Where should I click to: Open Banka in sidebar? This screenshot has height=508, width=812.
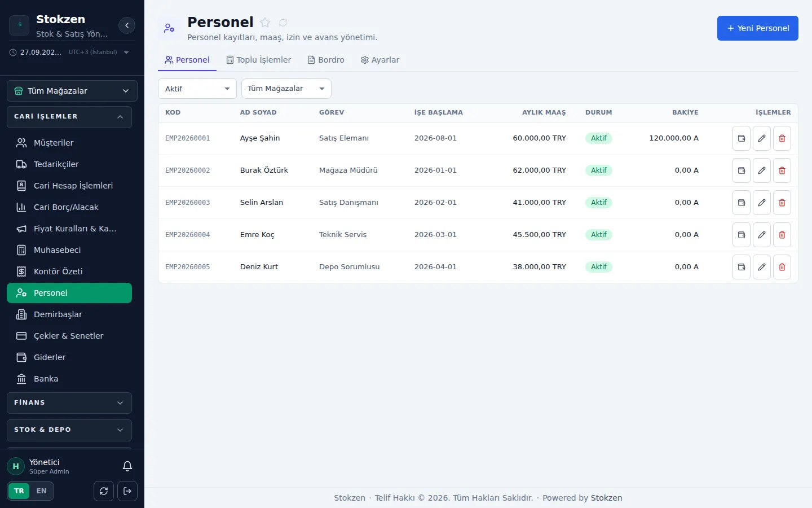[x=69, y=379]
